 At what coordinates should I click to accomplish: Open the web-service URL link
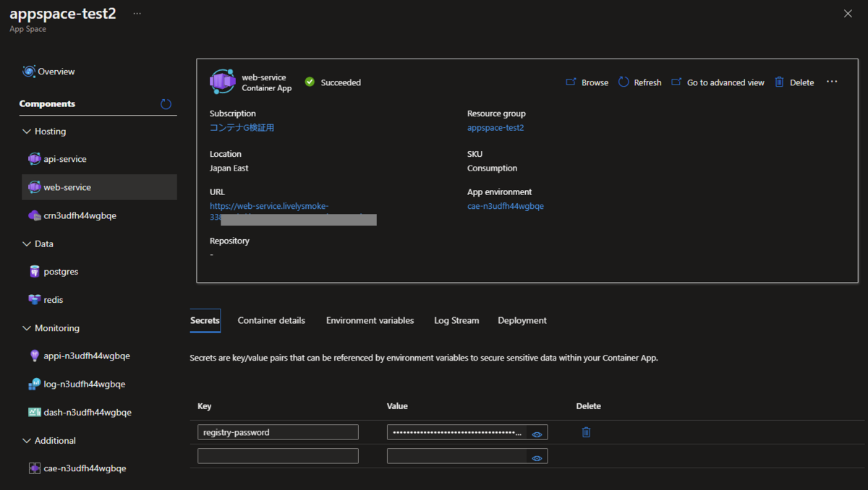coord(269,207)
